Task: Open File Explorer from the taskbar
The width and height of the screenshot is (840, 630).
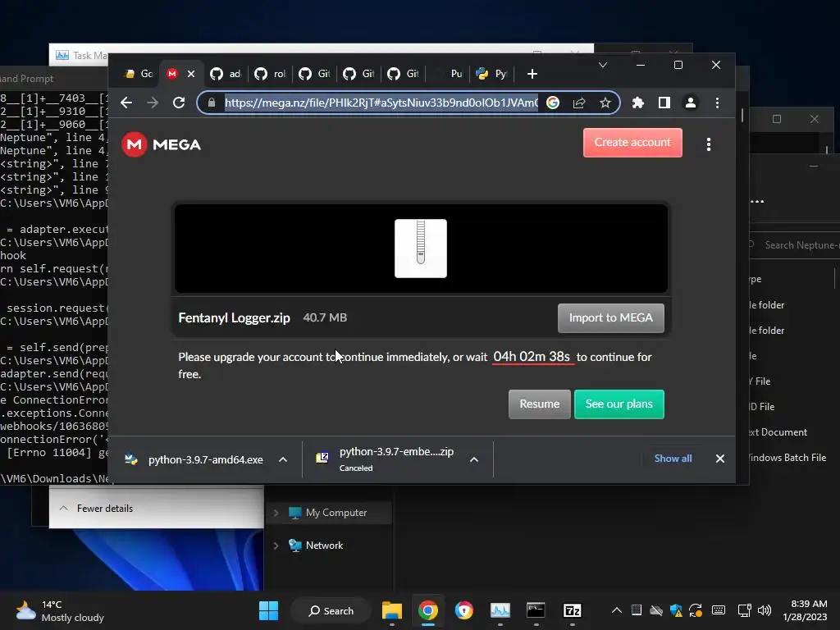Action: point(392,610)
